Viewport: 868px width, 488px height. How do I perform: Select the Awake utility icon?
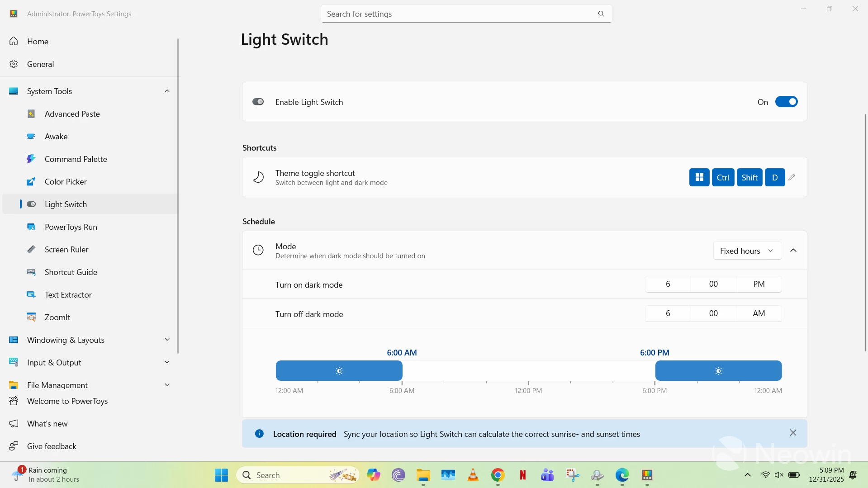pos(31,136)
